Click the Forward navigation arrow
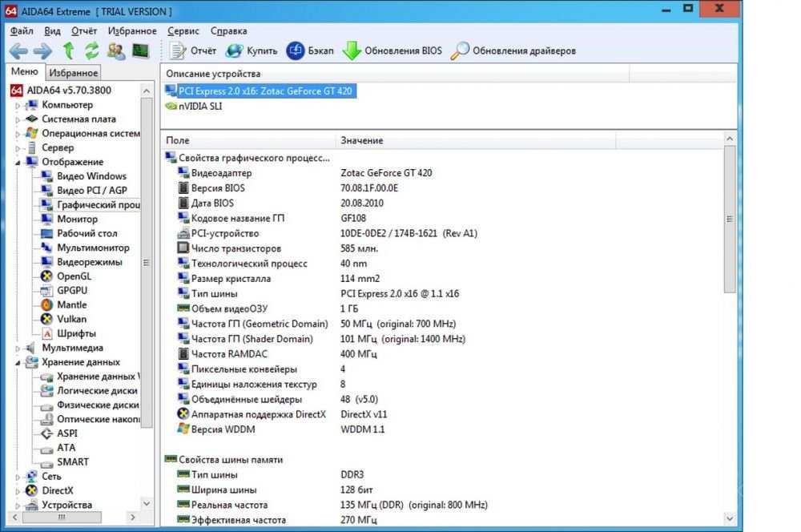801x532 pixels. pos(43,50)
